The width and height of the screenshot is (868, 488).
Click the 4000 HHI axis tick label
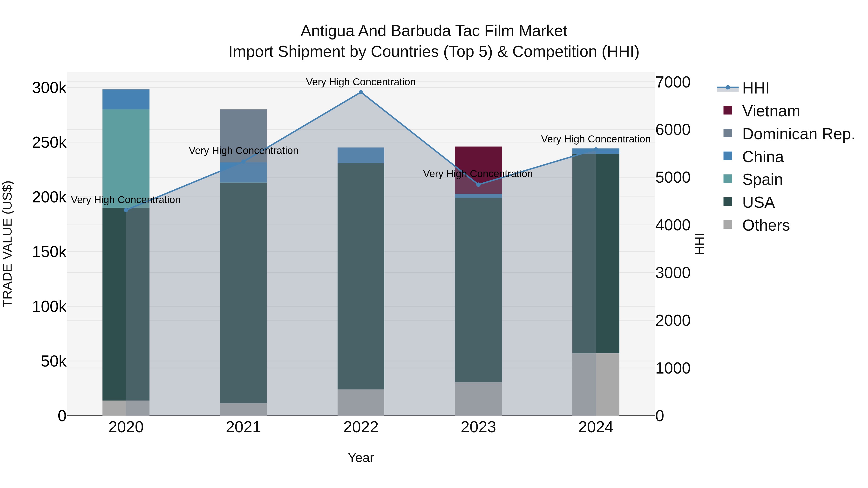[673, 225]
